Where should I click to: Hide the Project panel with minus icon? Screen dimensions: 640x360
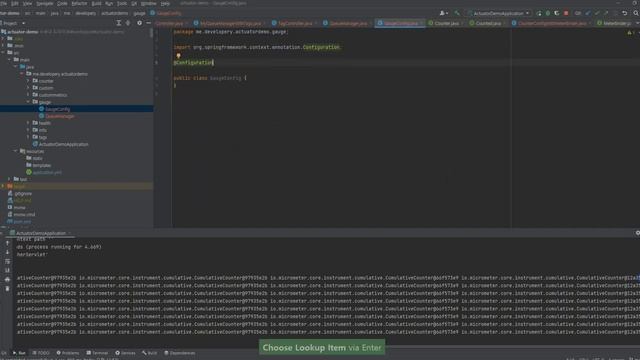tap(149, 23)
